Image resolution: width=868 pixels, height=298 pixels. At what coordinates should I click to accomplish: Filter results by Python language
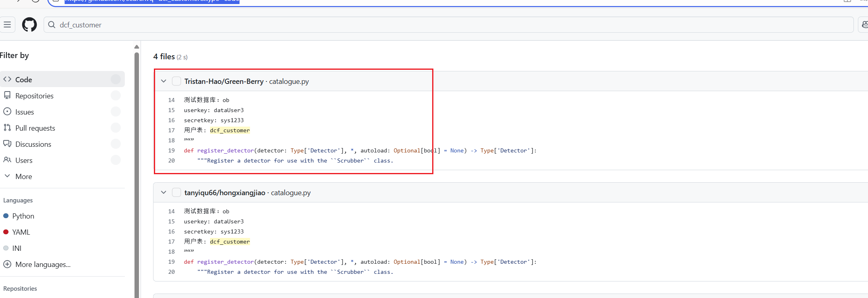[x=23, y=216]
